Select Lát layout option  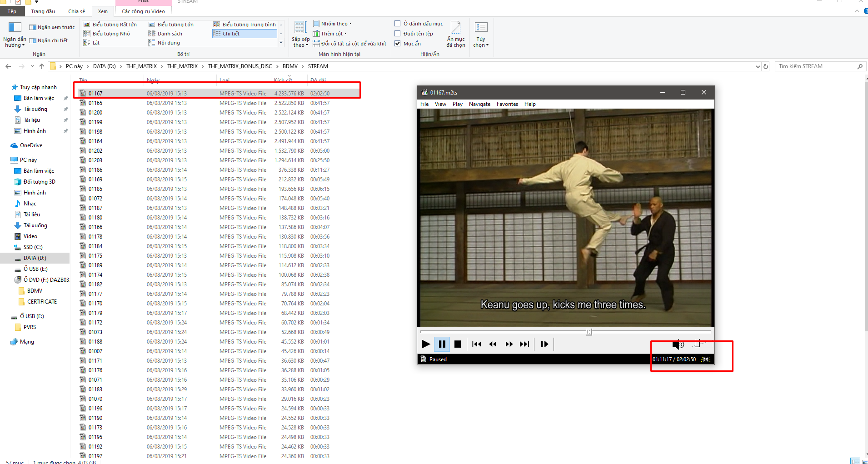click(x=92, y=43)
